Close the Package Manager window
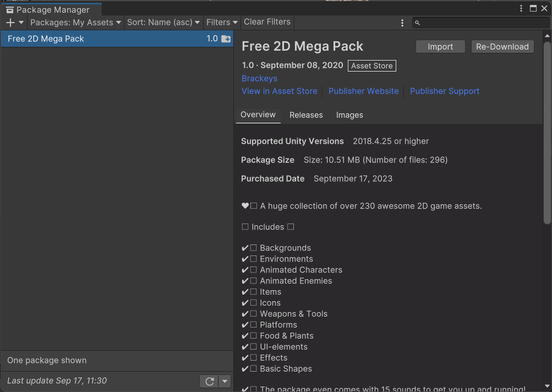Screen dimensions: 552x392 [544, 8]
